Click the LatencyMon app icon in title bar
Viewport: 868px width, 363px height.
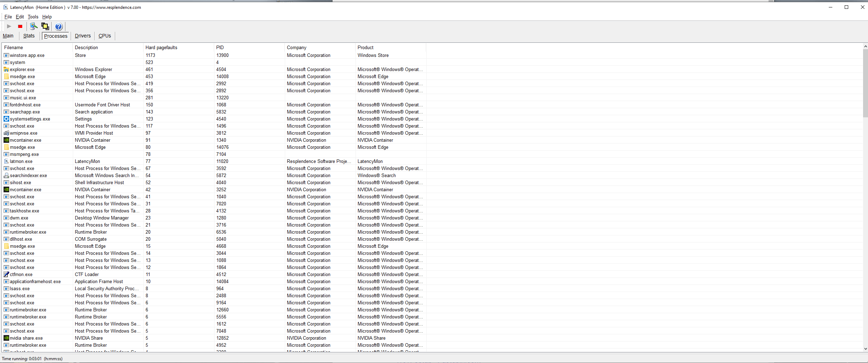6,7
